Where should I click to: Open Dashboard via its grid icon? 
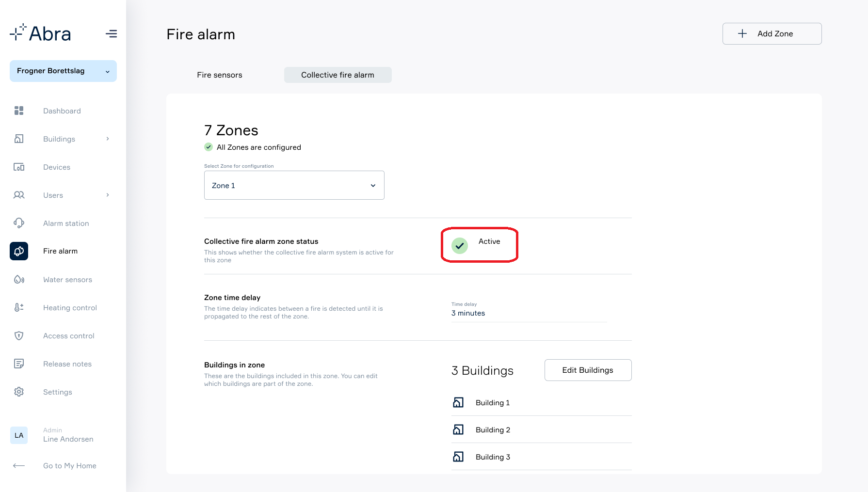19,111
